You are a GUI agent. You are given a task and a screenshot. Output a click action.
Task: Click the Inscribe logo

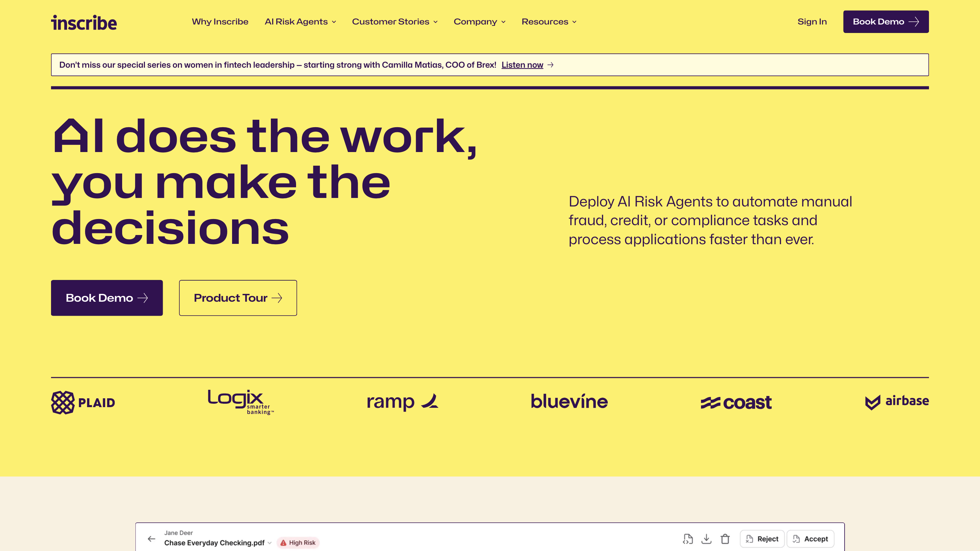pyautogui.click(x=84, y=22)
